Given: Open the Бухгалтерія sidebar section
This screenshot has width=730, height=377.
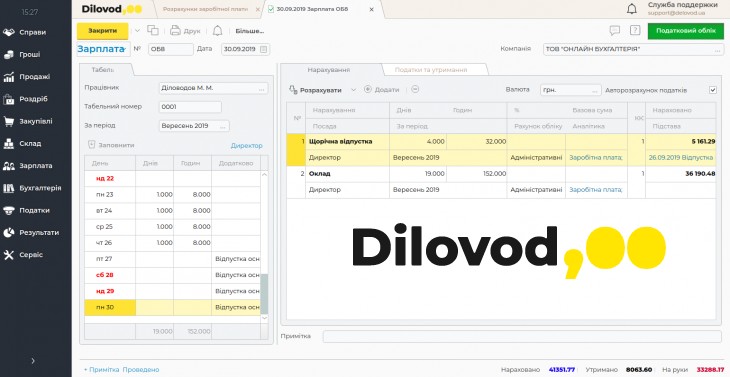Looking at the screenshot, I should point(32,188).
